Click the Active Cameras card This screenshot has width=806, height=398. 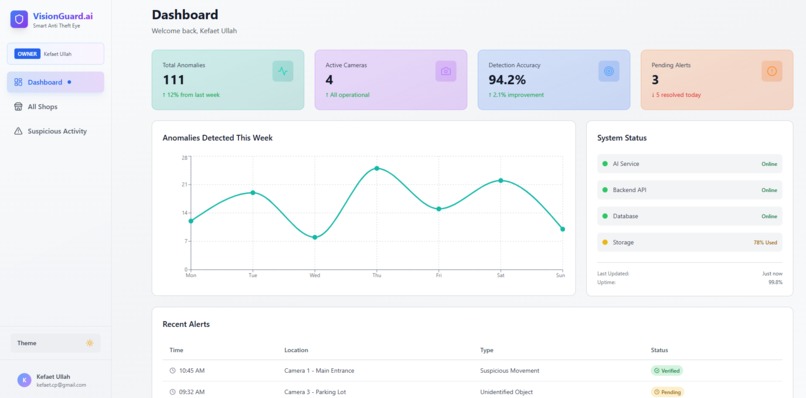tap(391, 80)
